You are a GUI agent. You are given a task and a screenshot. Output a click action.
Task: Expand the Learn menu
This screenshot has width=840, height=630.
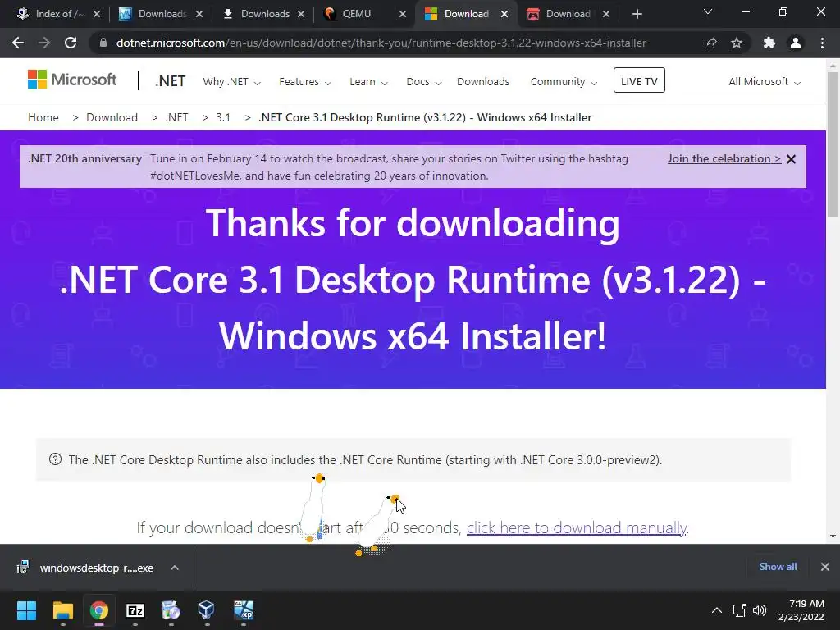pyautogui.click(x=368, y=82)
